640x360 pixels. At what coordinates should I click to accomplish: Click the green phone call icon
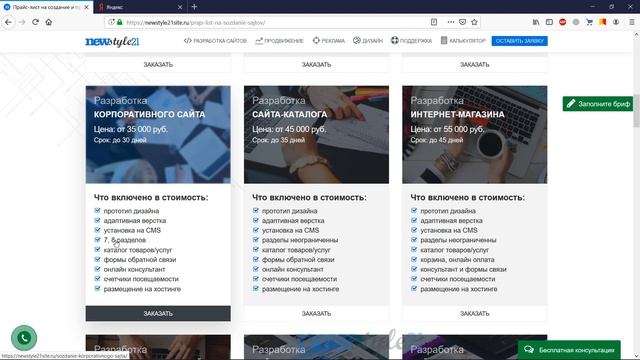24,338
